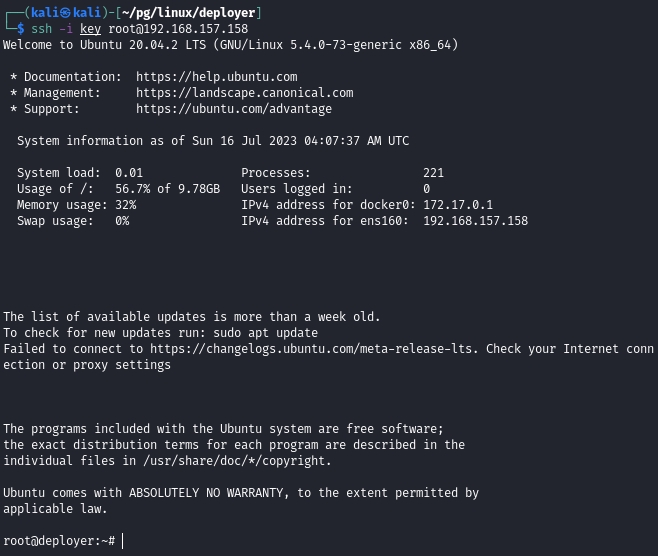This screenshot has height=556, width=658.
Task: Click the ~/pg/linux/deployer working directory path
Action: click(x=192, y=12)
